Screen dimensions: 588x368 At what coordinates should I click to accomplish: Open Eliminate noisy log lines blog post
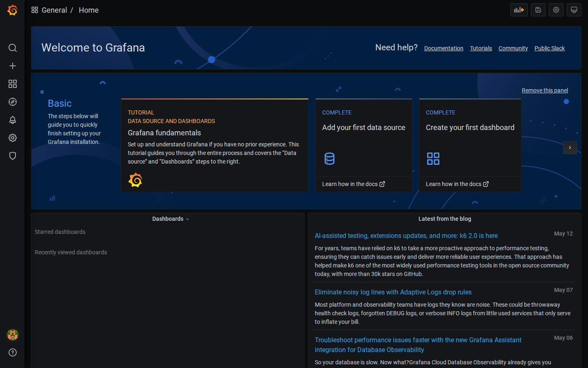click(x=393, y=292)
